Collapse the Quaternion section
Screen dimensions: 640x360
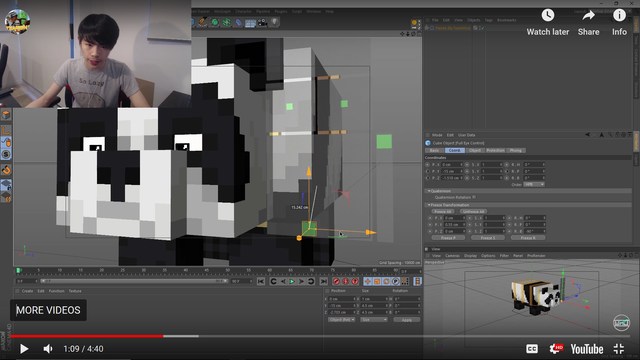click(429, 191)
